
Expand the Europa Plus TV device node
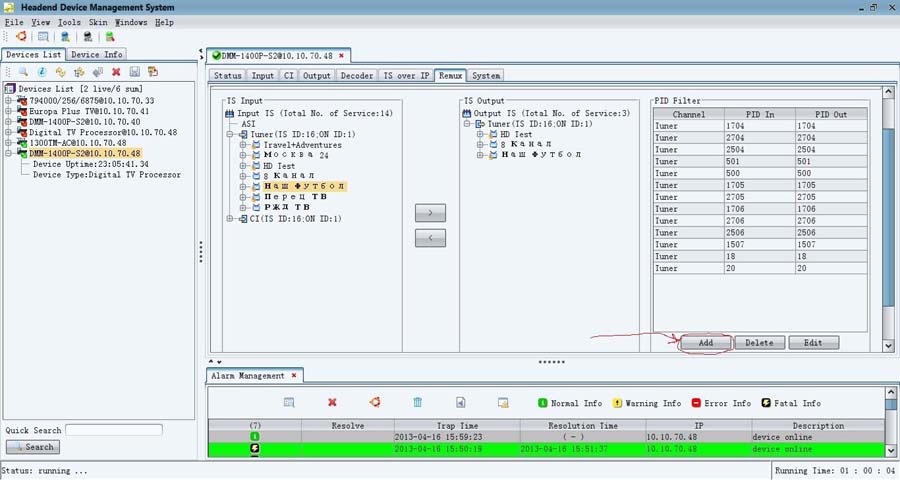(9, 111)
